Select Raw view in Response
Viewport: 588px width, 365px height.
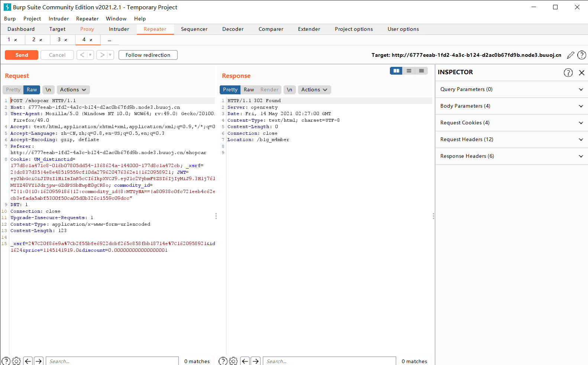pos(249,90)
